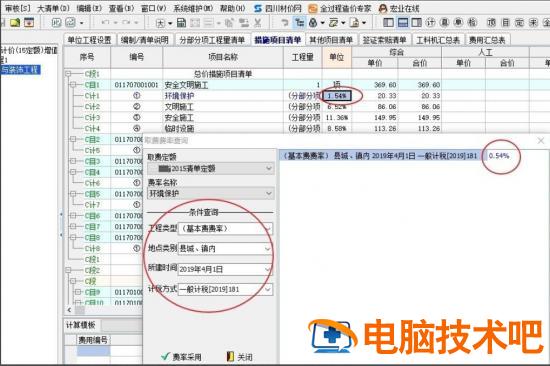Viewport: 550px width, 366px height.
Task: Click the round 计 toolbar icon
Action: (x=430, y=23)
